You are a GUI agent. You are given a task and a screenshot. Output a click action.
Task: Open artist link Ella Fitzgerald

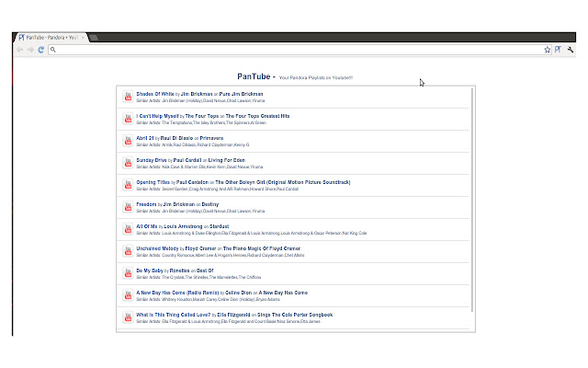click(233, 315)
